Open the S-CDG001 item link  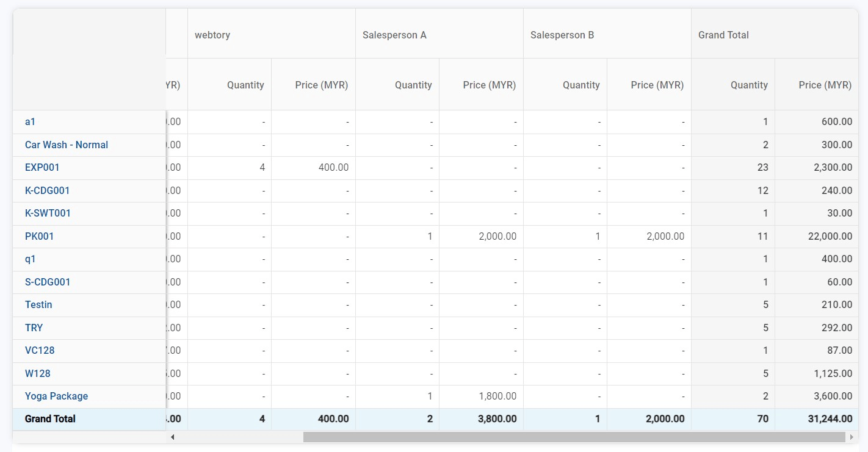tap(48, 282)
